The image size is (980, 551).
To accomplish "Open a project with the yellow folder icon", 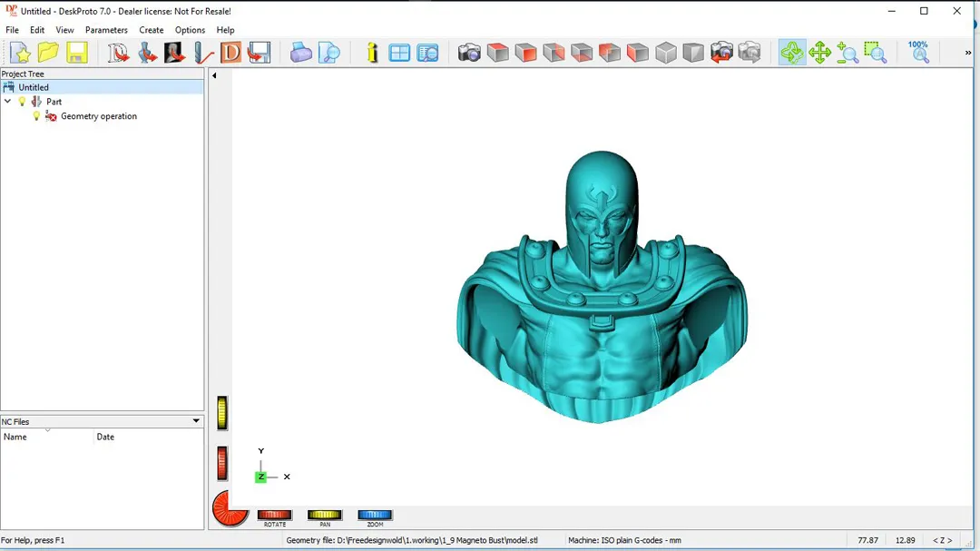I will click(48, 53).
